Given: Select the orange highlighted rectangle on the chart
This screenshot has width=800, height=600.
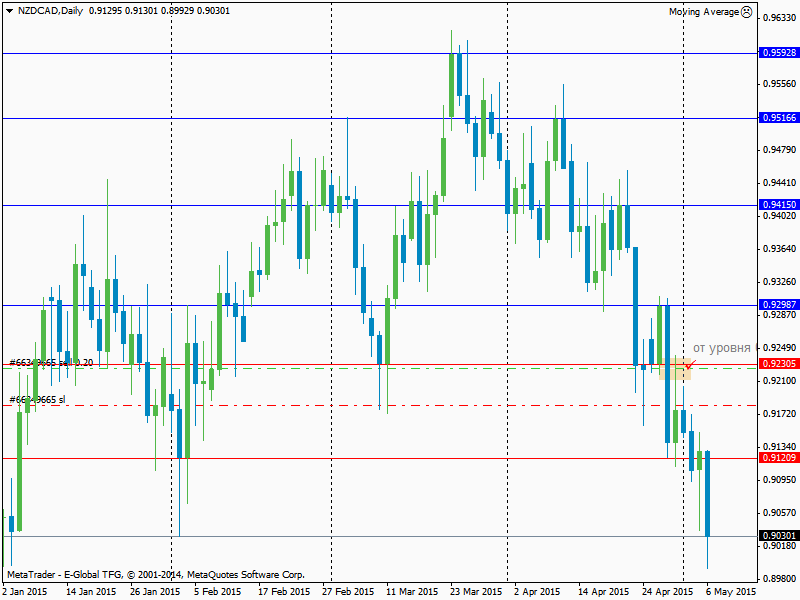Looking at the screenshot, I should [x=674, y=368].
